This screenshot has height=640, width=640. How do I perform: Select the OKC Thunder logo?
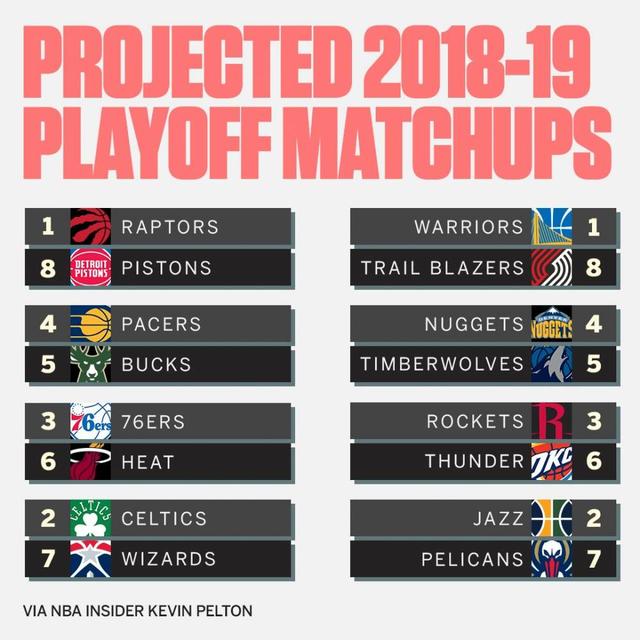pos(551,462)
